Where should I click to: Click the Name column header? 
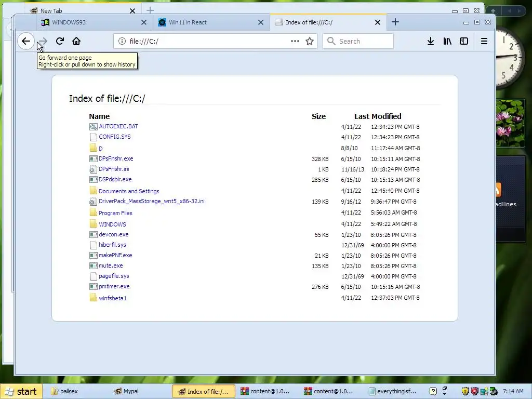(99, 116)
